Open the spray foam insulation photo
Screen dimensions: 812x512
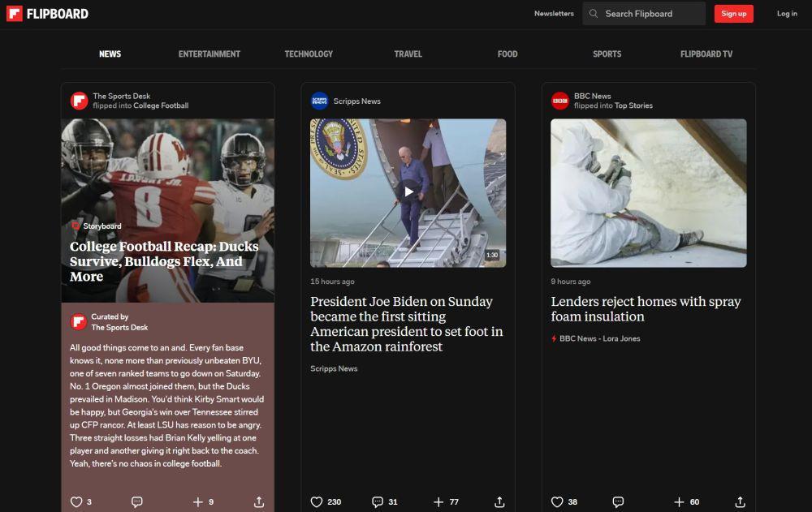pos(648,193)
